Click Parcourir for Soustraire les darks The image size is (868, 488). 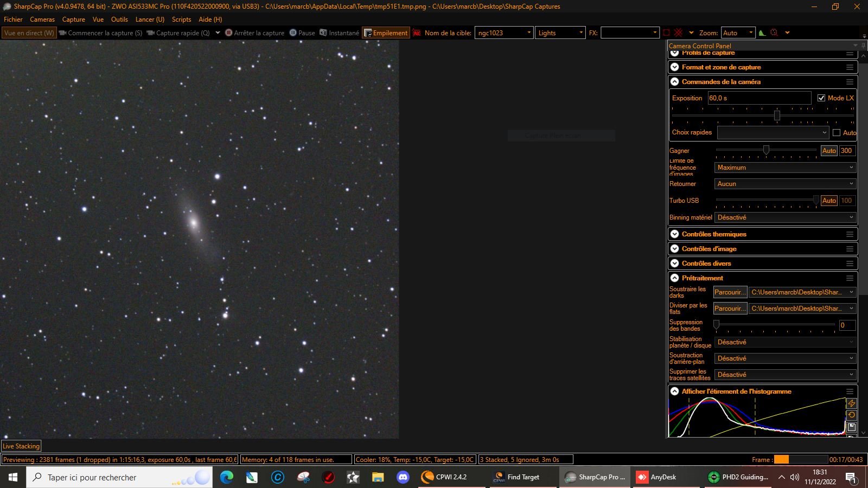coord(730,292)
